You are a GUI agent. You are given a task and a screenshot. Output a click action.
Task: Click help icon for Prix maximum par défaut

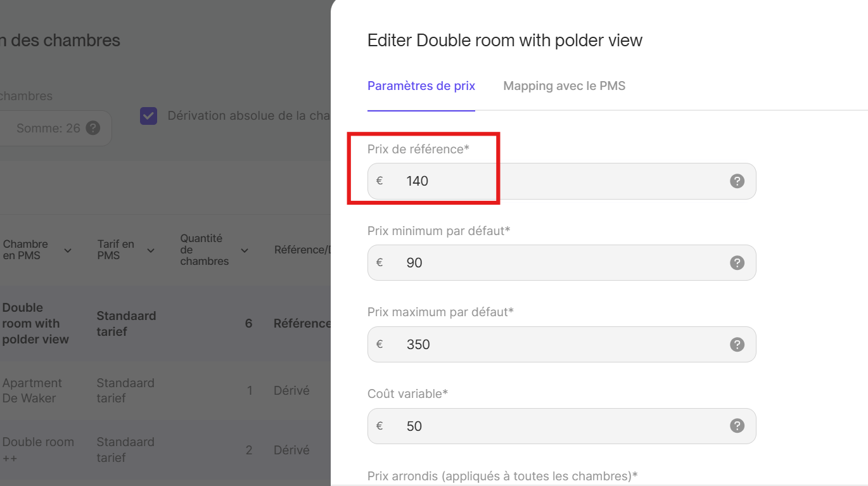pos(737,345)
